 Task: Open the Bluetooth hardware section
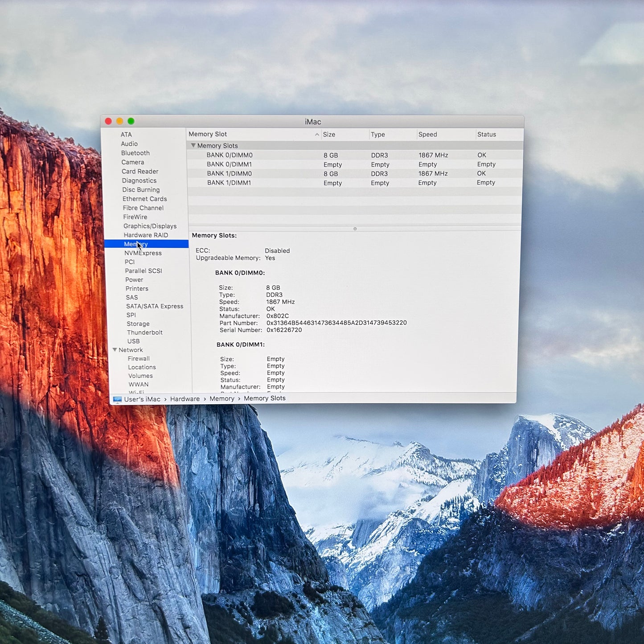pos(135,153)
